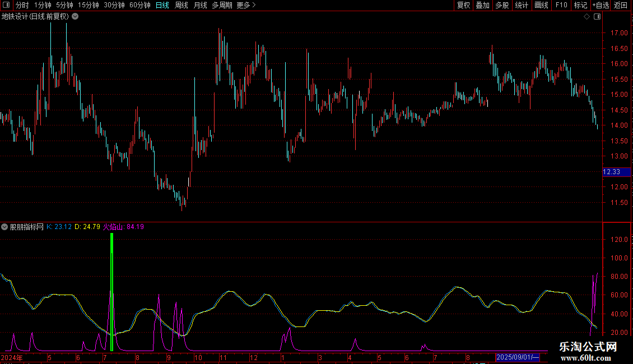Click the 复权 adjustment button

tap(463, 5)
